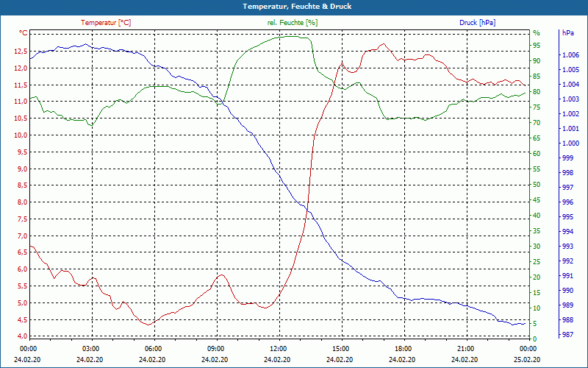Click the '4,5' temperature axis value
The height and width of the screenshot is (368, 588).
pos(23,320)
